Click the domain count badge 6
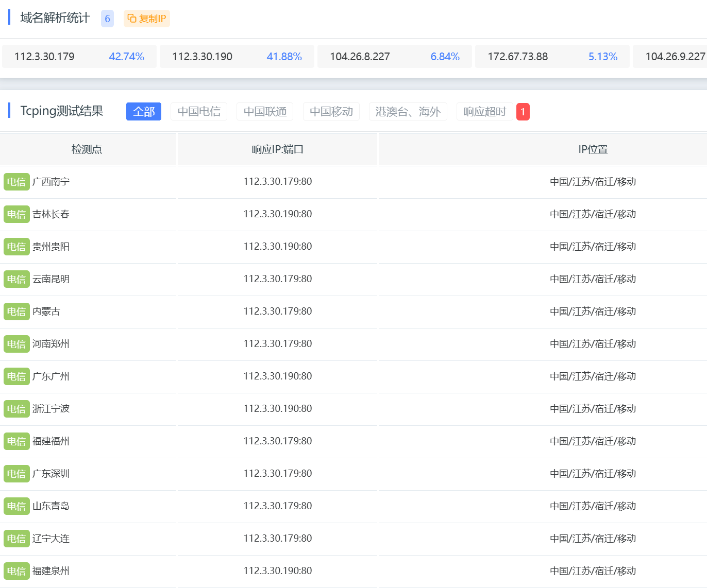Image resolution: width=707 pixels, height=588 pixels. (x=107, y=19)
